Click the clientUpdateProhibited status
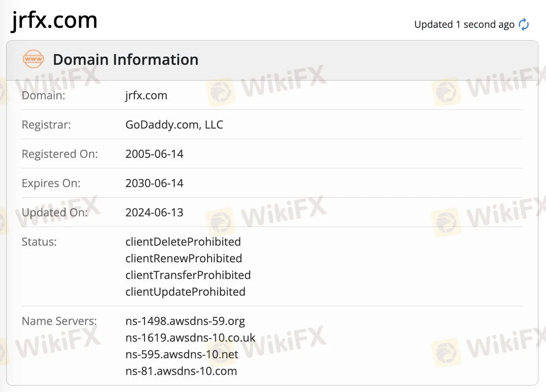 (x=185, y=292)
